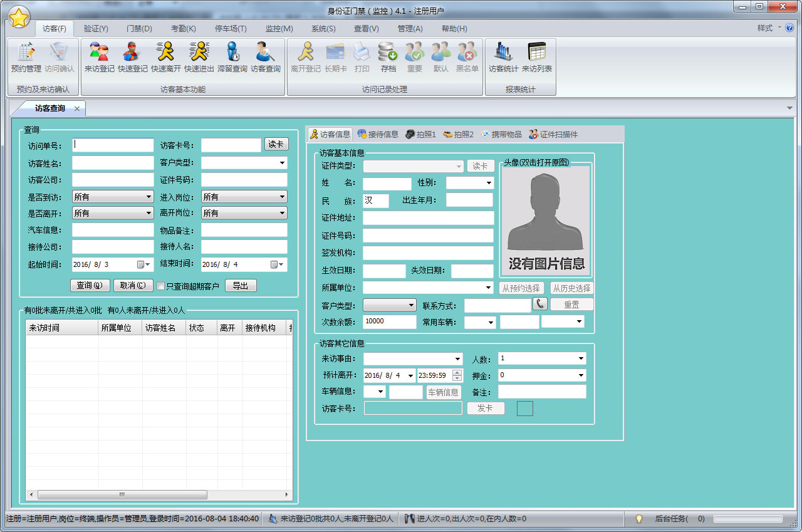Screen dimensions: 802x532
Task: Click the color square beside 发卡
Action: click(524, 409)
